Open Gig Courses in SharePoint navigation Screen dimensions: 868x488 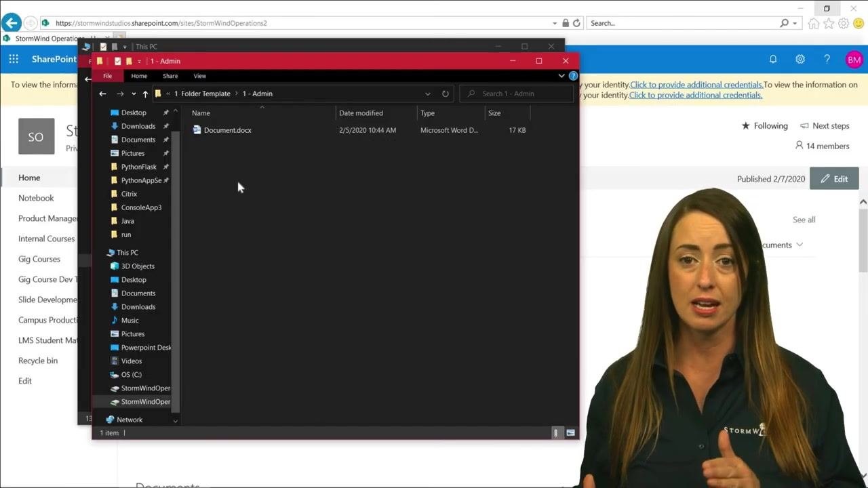click(39, 259)
